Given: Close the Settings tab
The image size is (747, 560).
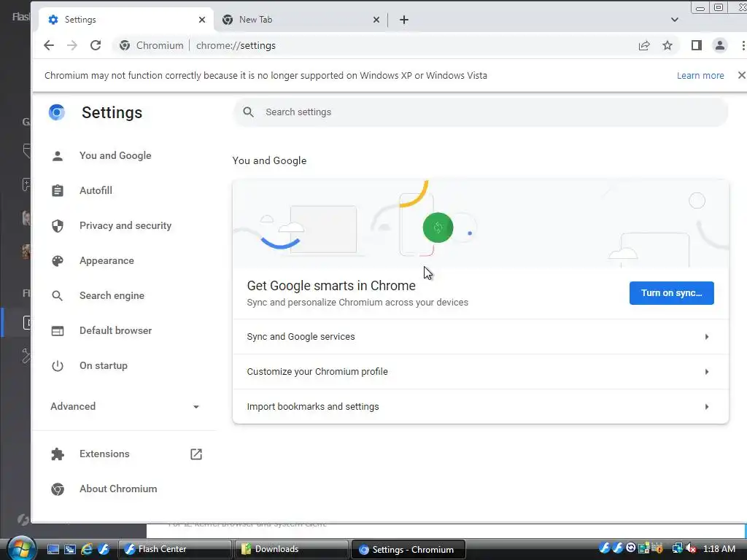Looking at the screenshot, I should click(x=202, y=20).
